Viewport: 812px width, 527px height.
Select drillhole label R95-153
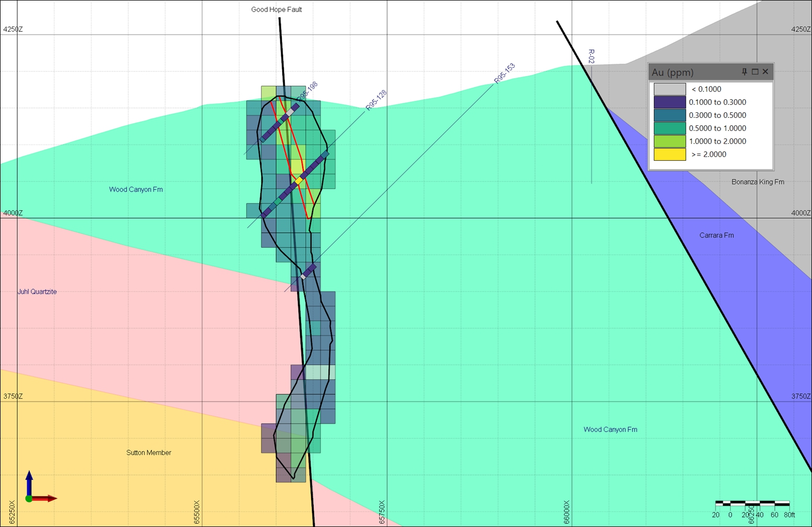[505, 73]
